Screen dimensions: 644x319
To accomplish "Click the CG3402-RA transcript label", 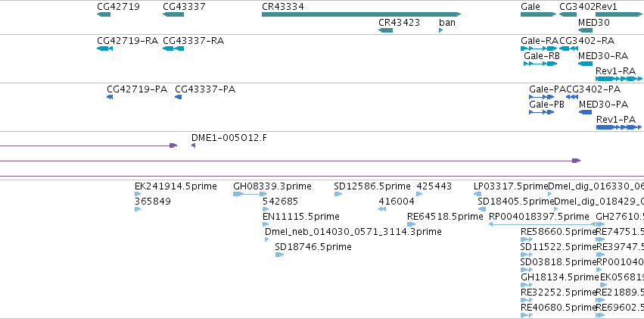I will pos(587,41).
